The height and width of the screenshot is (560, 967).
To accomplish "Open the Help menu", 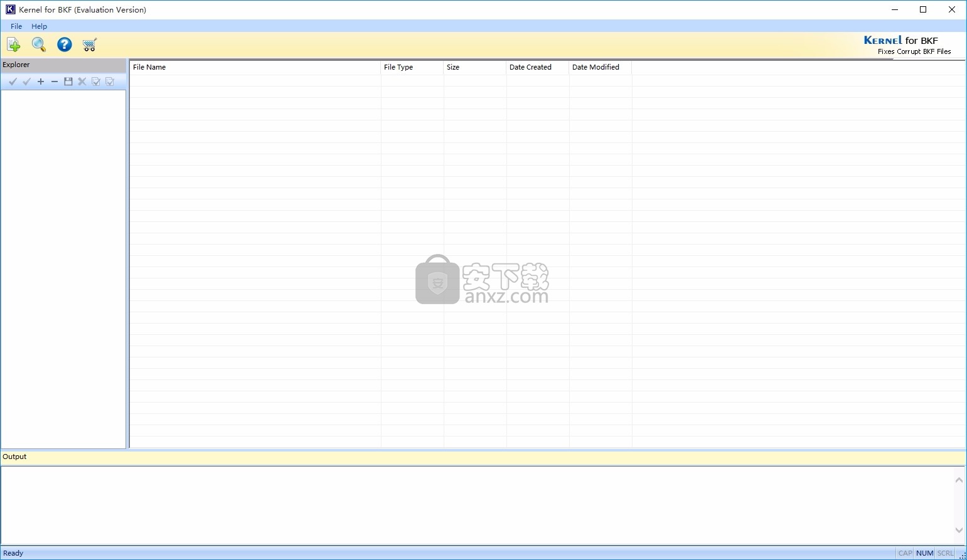I will pyautogui.click(x=40, y=26).
